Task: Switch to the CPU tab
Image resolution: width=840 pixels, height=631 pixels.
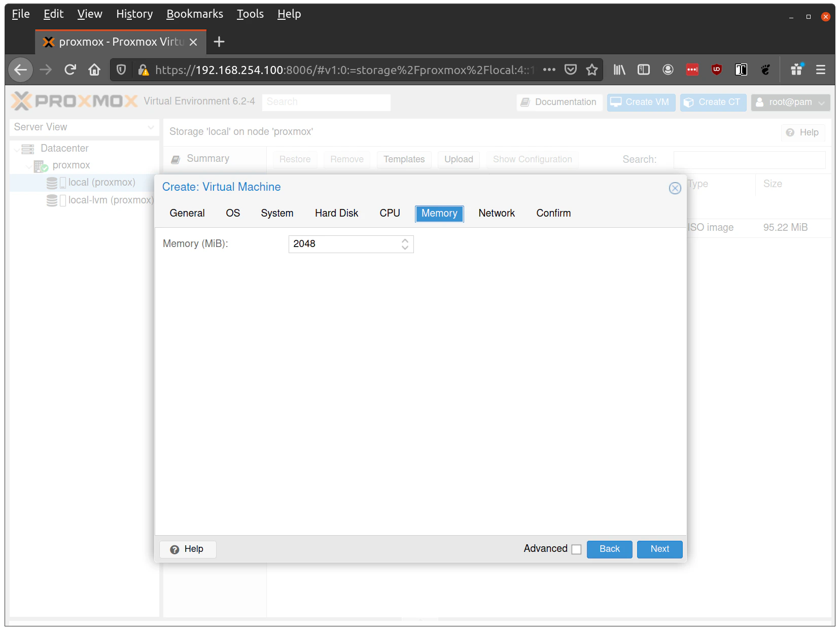Action: [x=390, y=214]
